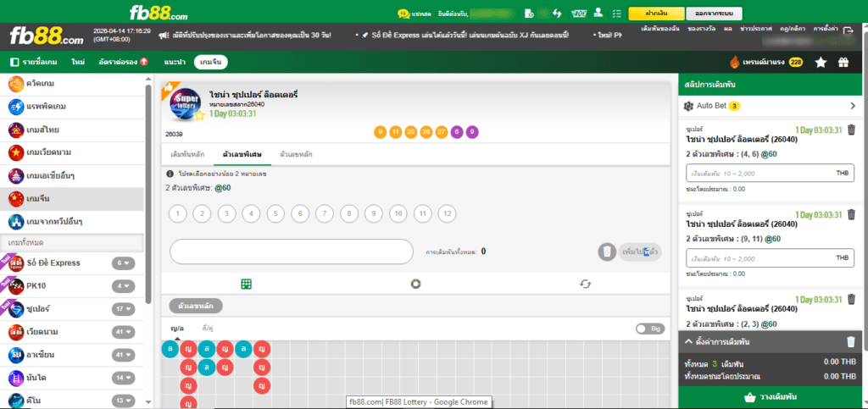Open the gift box promotions icon

coord(843,63)
